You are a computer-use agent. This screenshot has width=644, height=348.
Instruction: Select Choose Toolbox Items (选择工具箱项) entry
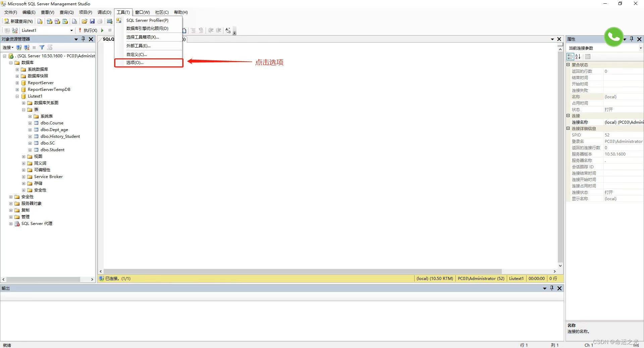click(149, 37)
